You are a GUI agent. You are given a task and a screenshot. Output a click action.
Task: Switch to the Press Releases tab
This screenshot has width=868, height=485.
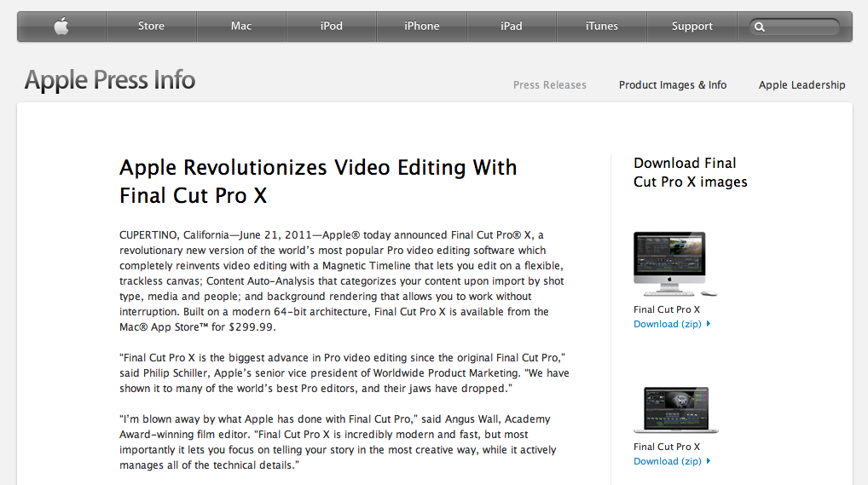[x=550, y=85]
